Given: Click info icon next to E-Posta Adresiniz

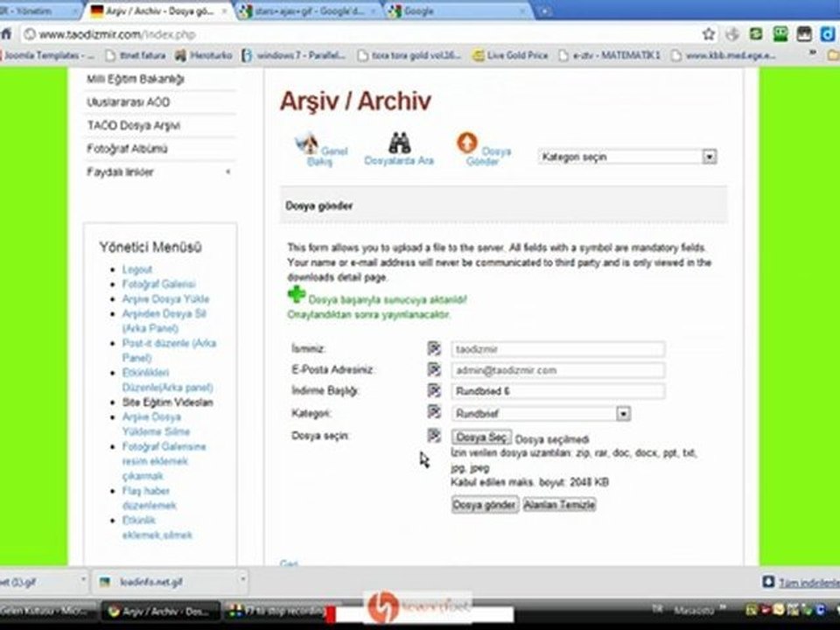Looking at the screenshot, I should click(x=434, y=369).
